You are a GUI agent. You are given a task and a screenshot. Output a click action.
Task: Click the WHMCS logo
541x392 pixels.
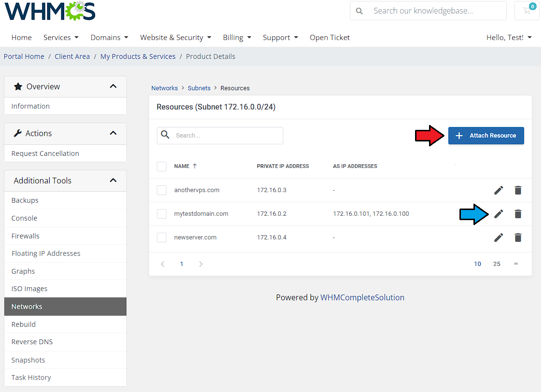pos(50,11)
